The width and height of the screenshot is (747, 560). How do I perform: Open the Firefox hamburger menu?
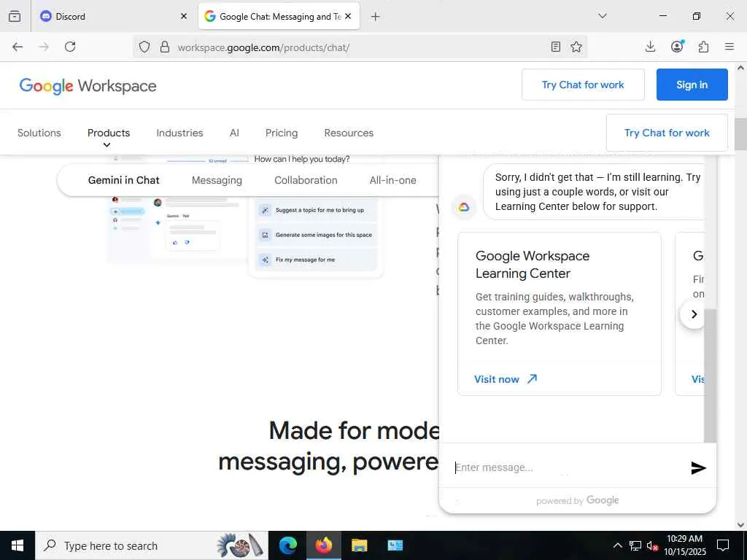tap(729, 47)
